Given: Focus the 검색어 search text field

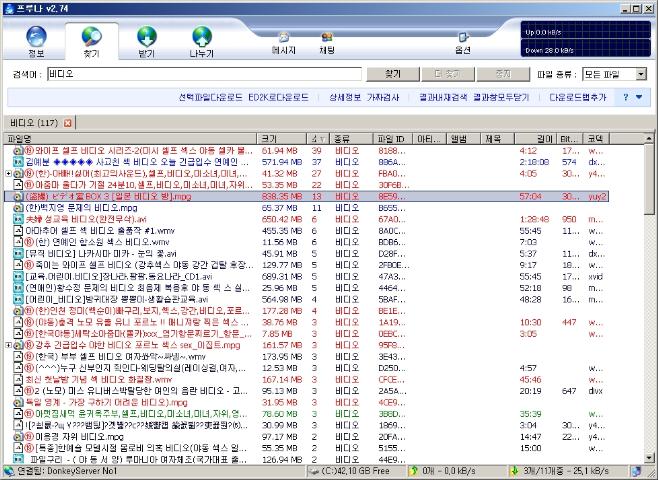Looking at the screenshot, I should click(x=203, y=74).
